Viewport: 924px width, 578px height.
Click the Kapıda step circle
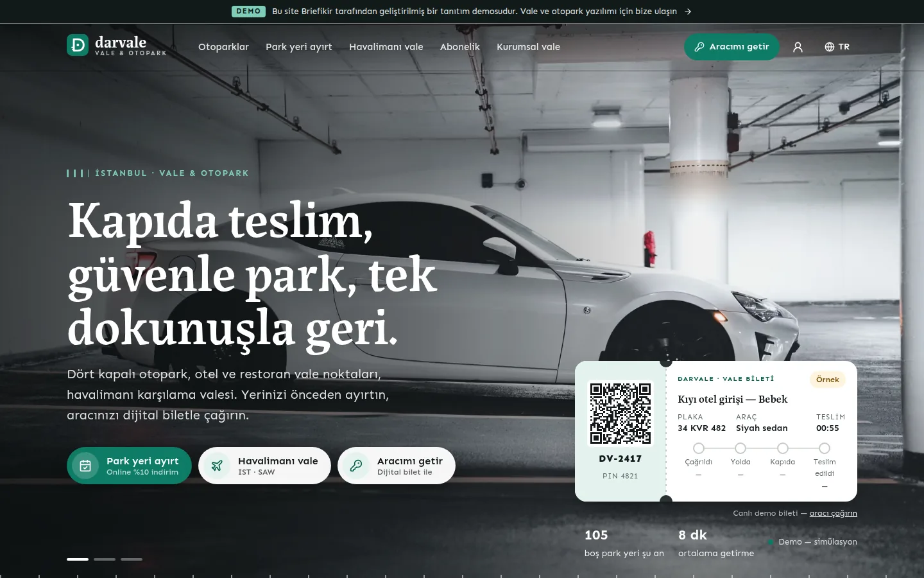tap(783, 448)
